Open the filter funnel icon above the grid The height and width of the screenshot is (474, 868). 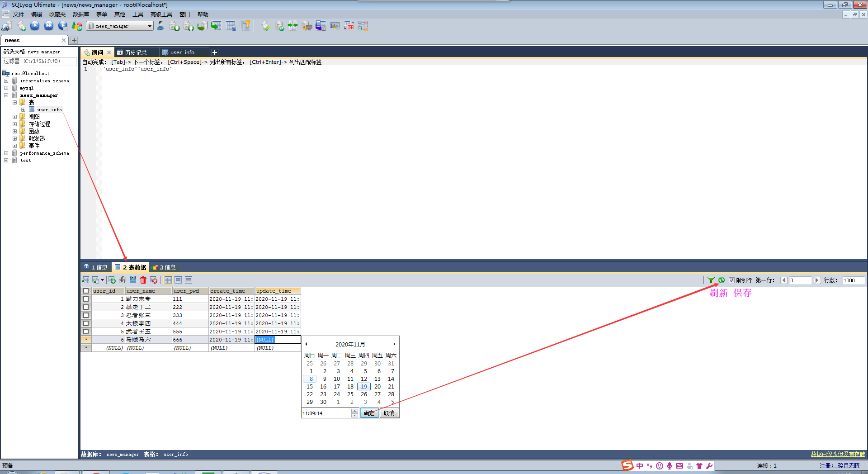[x=711, y=280]
